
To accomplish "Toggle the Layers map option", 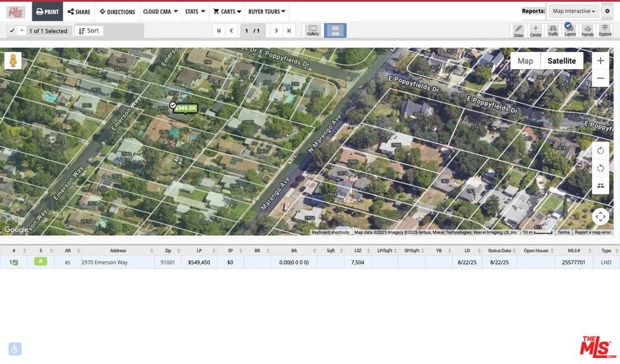I will point(570,30).
